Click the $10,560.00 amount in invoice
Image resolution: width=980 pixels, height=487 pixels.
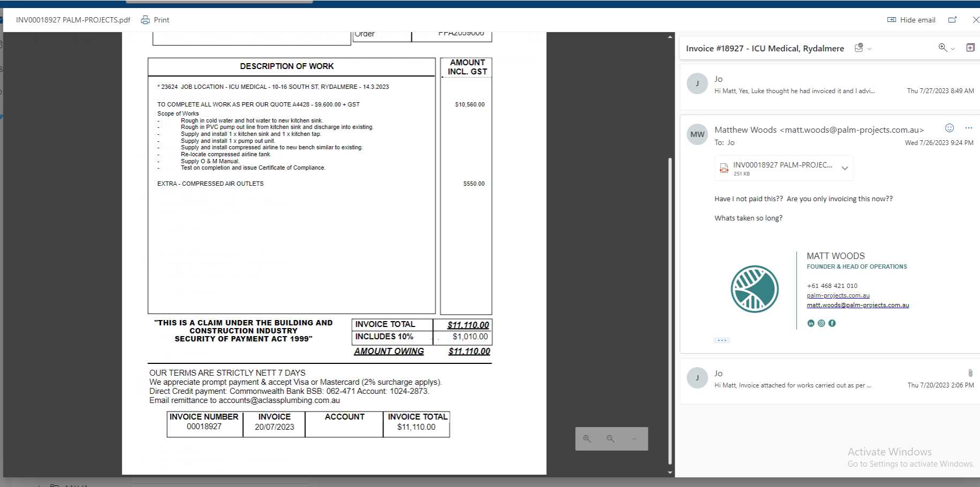[x=470, y=104]
